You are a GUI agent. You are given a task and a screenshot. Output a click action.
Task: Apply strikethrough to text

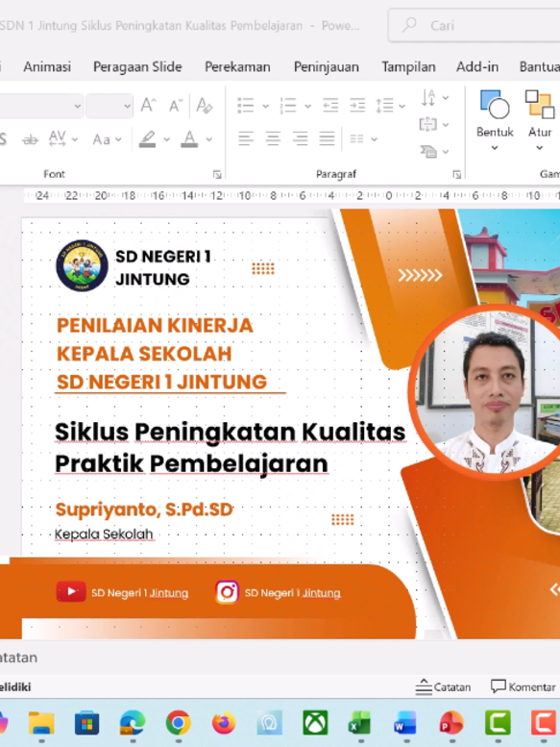point(30,139)
